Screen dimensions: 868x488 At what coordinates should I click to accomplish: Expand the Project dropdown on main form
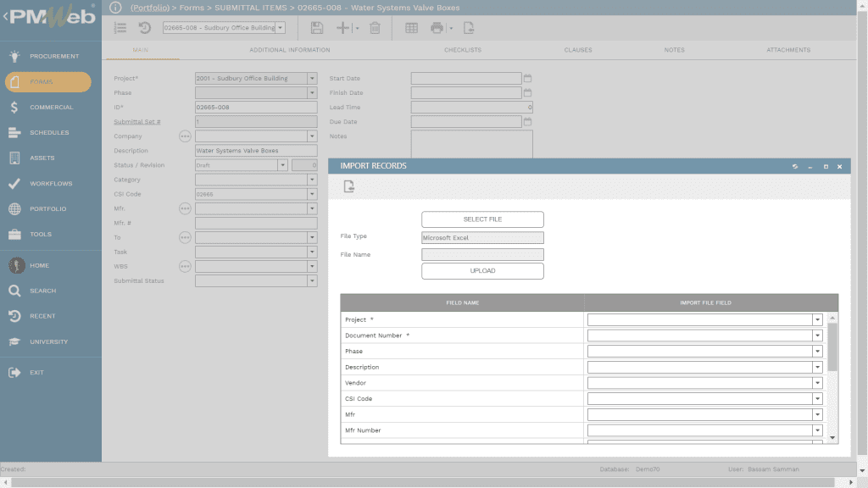click(312, 78)
